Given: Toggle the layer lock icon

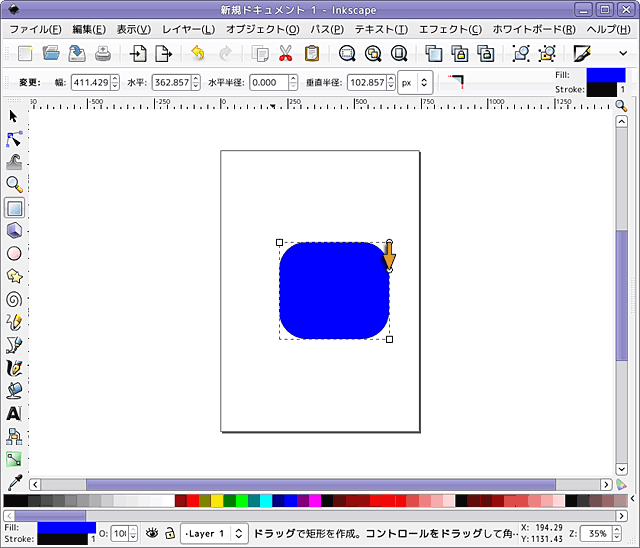Looking at the screenshot, I should 170,533.
